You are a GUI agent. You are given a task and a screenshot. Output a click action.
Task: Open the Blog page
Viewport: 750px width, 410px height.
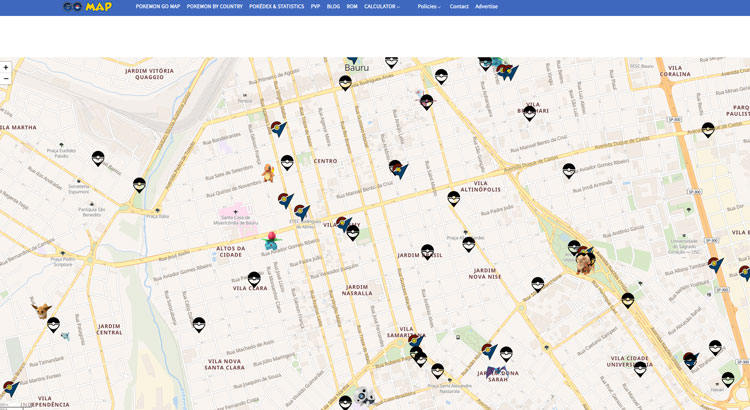[x=333, y=6]
